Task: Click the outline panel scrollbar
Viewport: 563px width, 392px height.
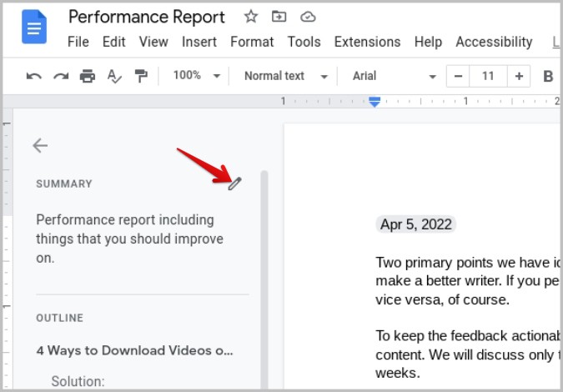Action: point(264,280)
